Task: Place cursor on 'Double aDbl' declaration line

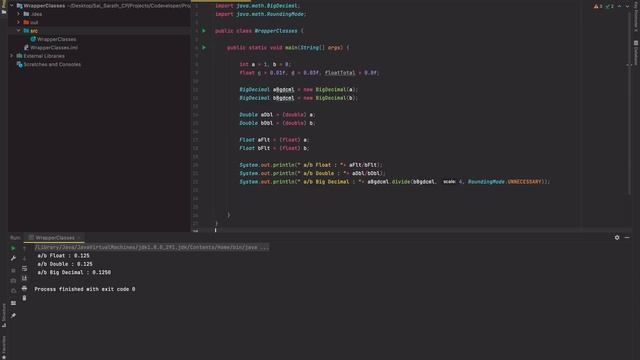Action: click(x=277, y=115)
